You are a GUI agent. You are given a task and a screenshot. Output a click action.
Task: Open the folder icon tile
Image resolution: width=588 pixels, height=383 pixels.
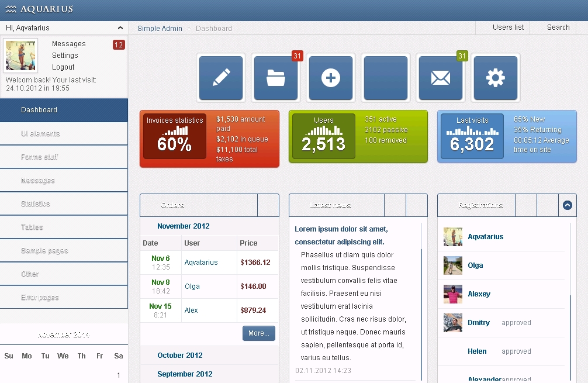click(275, 78)
